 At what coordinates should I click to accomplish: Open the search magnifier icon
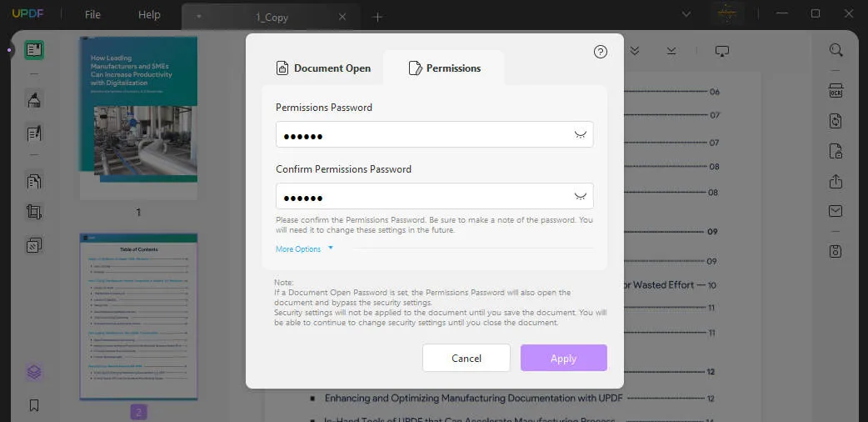coord(836,50)
